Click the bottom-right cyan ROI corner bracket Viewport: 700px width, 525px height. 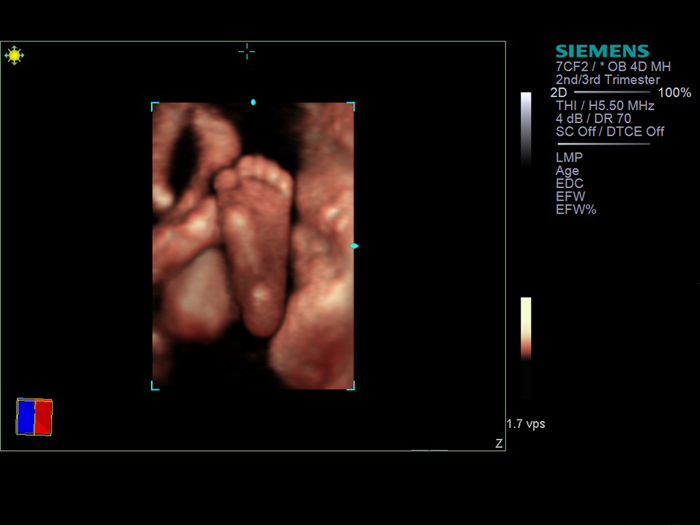[x=351, y=386]
